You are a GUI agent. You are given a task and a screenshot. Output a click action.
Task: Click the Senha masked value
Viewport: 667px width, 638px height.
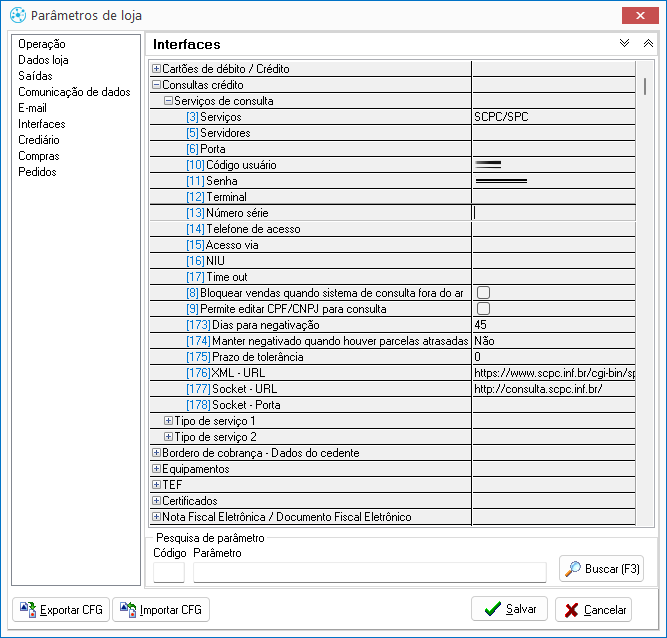click(501, 181)
